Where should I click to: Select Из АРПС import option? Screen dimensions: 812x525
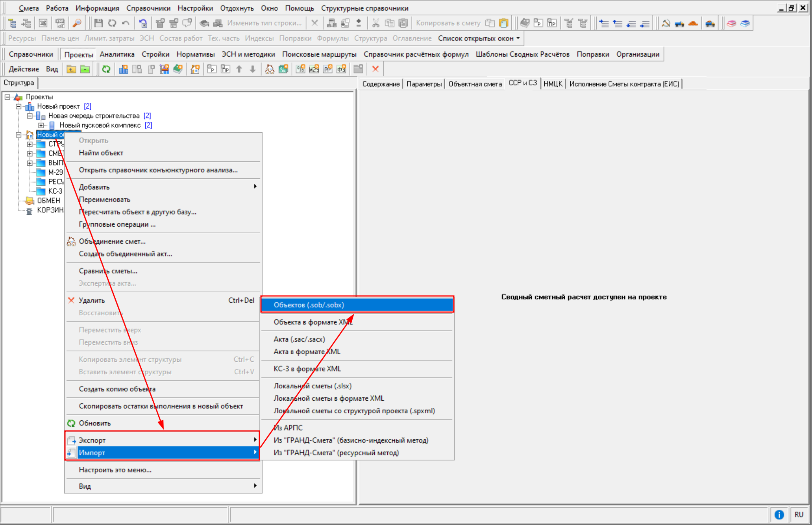coord(357,428)
